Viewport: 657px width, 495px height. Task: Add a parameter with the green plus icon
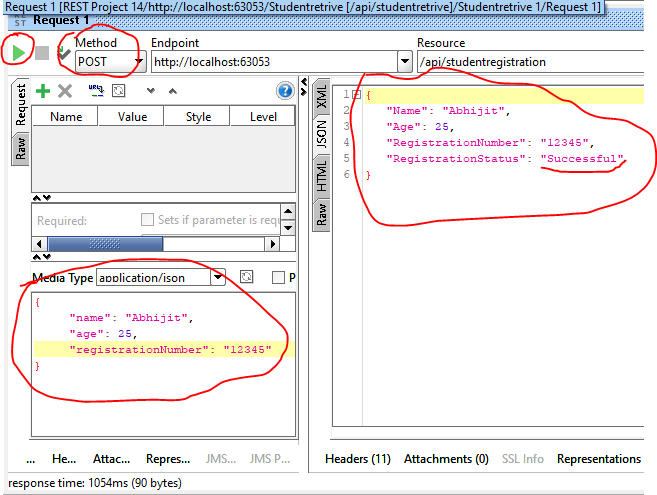pyautogui.click(x=43, y=91)
